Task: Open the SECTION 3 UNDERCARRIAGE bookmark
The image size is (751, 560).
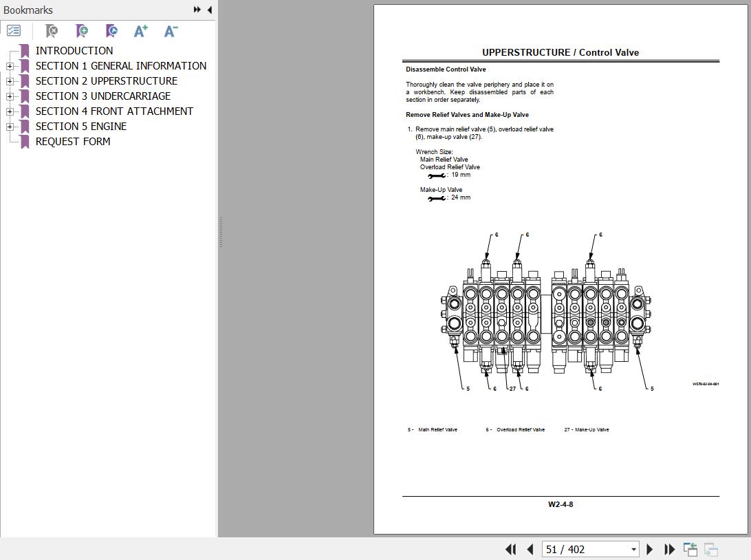Action: click(x=103, y=96)
